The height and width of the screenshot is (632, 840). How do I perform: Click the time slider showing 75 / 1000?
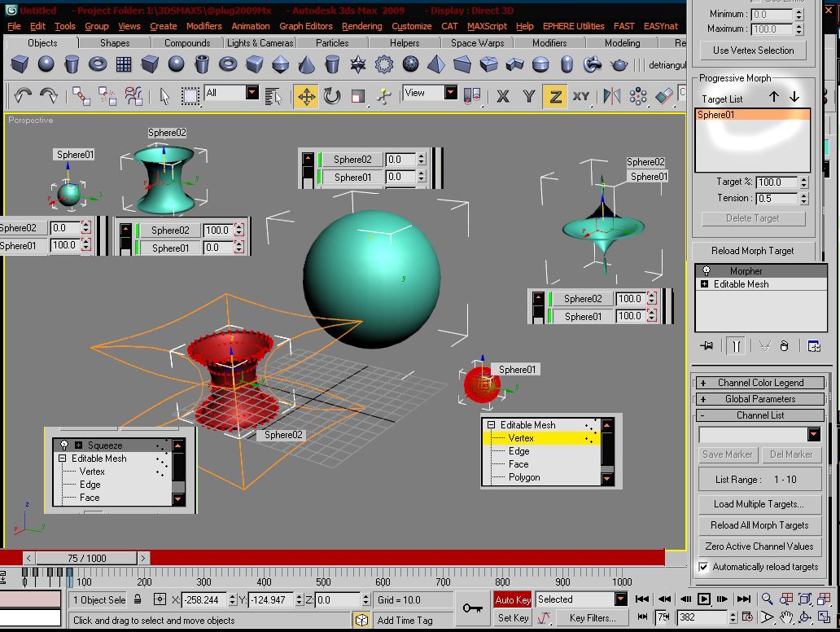[87, 558]
